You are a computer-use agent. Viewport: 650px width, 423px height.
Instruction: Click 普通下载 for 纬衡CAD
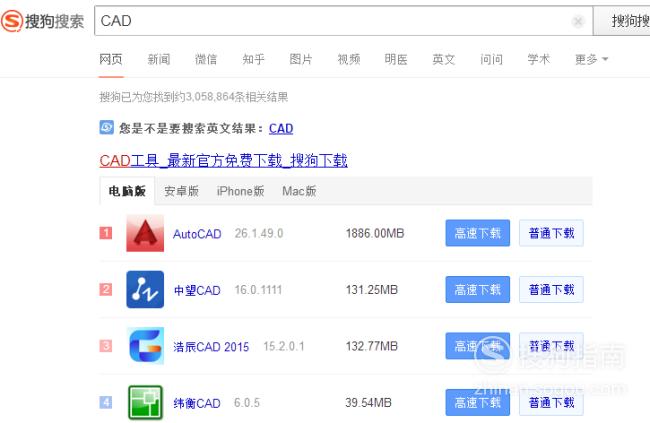coord(551,402)
